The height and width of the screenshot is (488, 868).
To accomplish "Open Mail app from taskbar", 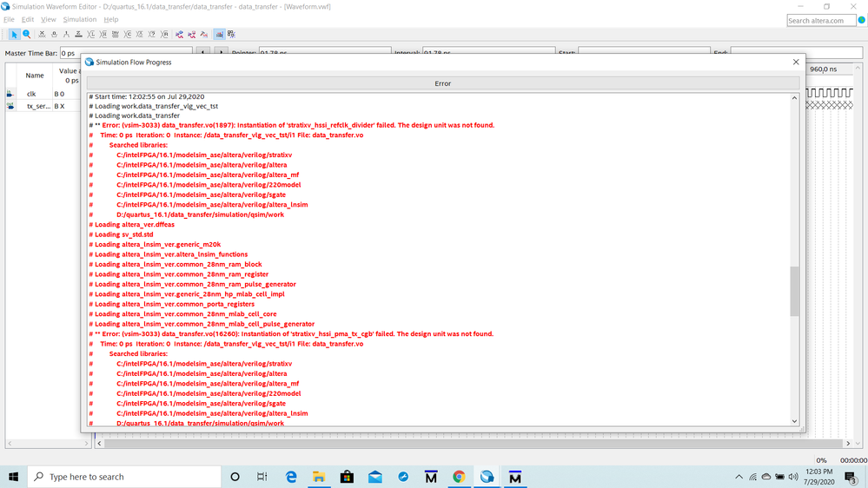I will (374, 477).
